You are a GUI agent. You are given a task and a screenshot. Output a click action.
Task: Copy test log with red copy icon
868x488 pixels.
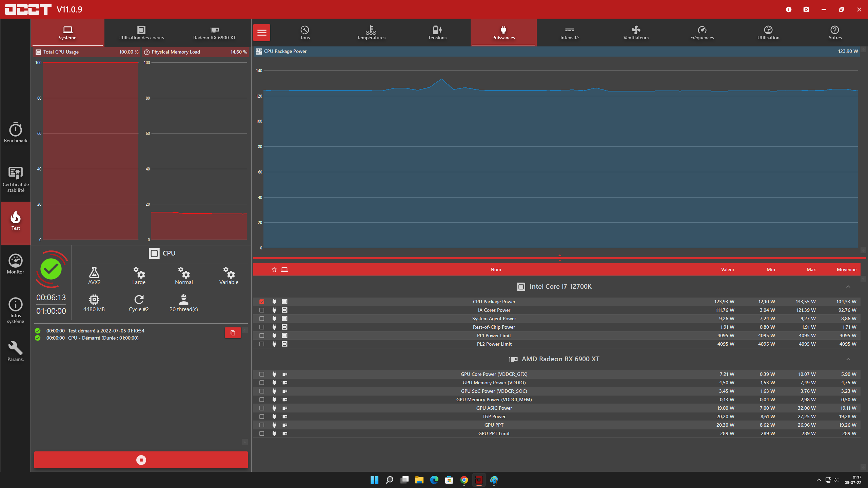click(233, 333)
